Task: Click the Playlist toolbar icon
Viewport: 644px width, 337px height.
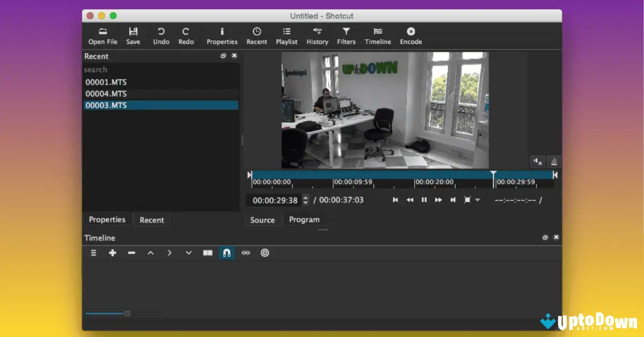Action: (287, 35)
